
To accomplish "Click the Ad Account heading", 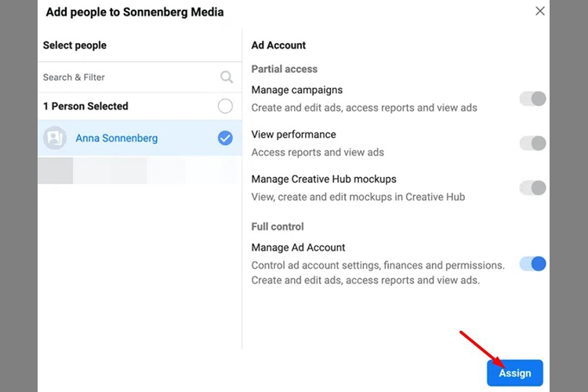I will click(278, 45).
